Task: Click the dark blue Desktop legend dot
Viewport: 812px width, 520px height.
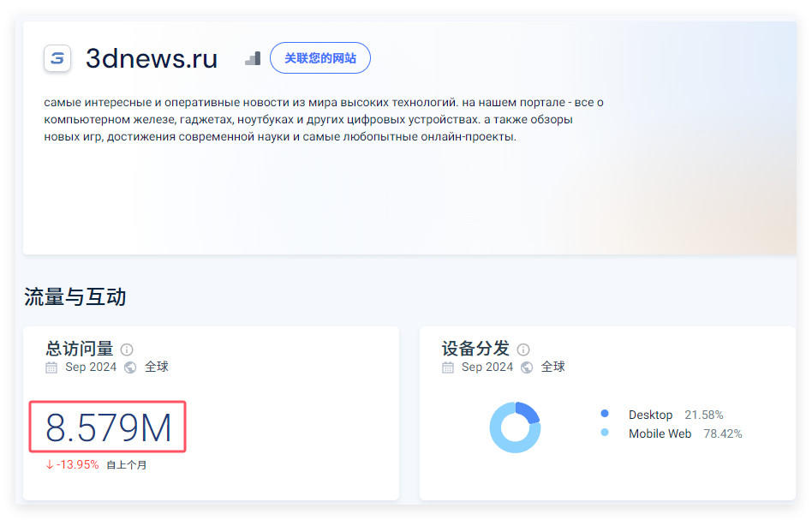Action: (x=605, y=413)
